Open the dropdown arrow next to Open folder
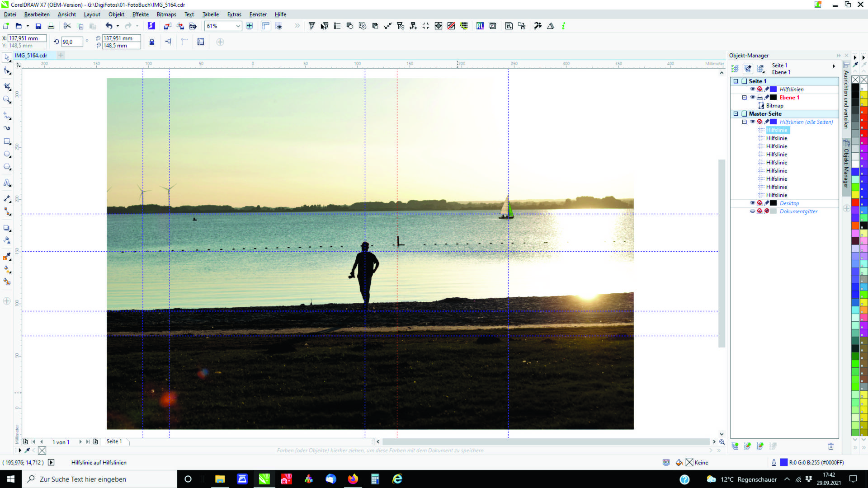Screen dimensions: 868x488 pyautogui.click(x=28, y=26)
